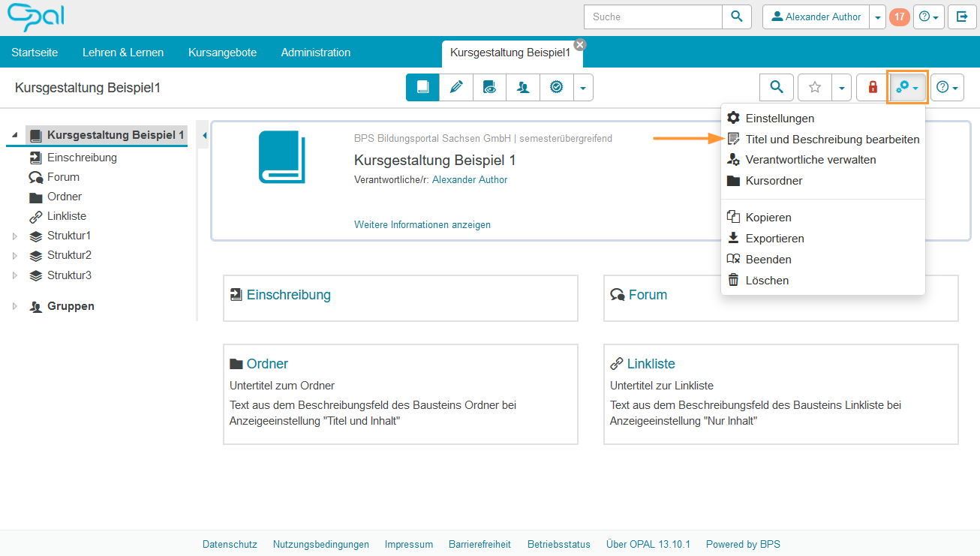This screenshot has height=556, width=980.
Task: Expand the Struktur1 tree node
Action: 15,236
